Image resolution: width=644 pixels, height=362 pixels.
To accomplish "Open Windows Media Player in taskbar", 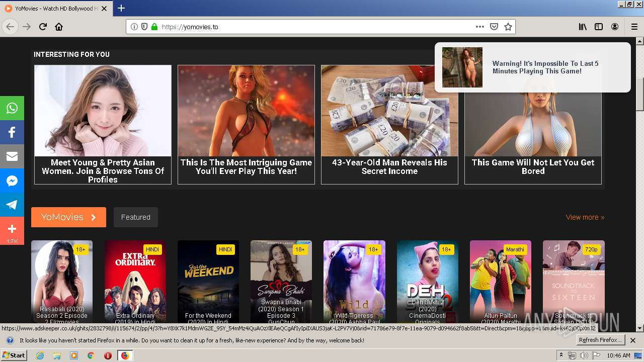I will 74,355.
